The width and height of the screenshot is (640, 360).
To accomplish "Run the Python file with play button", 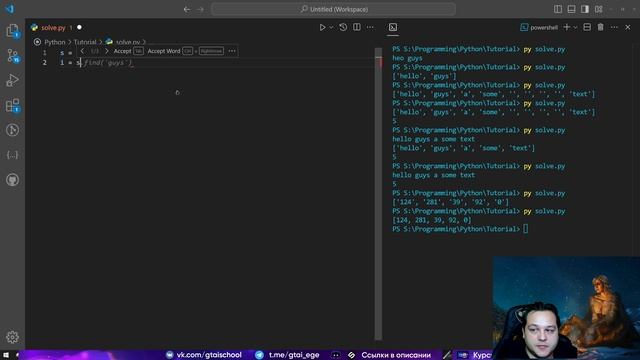I will [x=322, y=27].
